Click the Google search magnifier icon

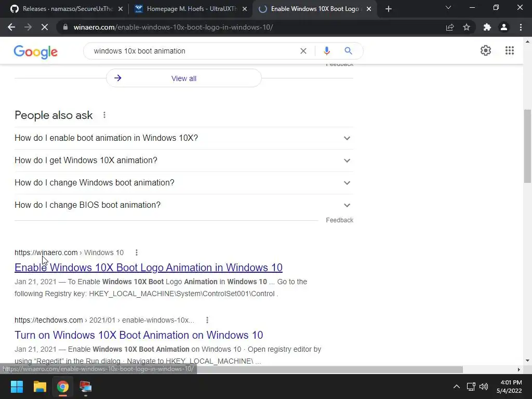click(x=348, y=51)
